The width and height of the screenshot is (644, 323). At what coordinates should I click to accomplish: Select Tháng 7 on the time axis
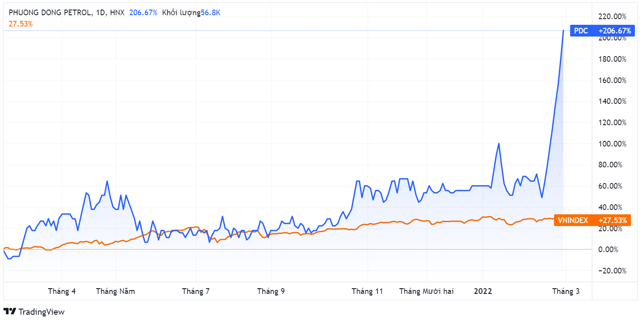(x=196, y=291)
